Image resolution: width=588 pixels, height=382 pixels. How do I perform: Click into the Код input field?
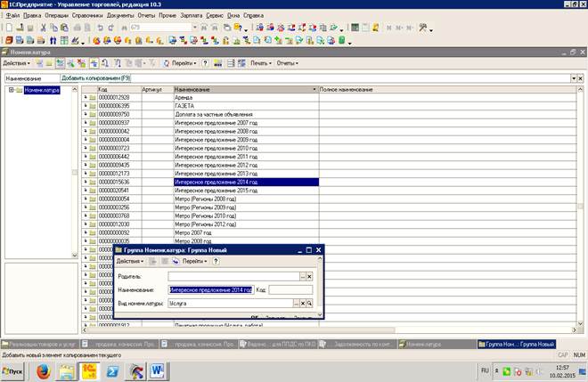291,289
